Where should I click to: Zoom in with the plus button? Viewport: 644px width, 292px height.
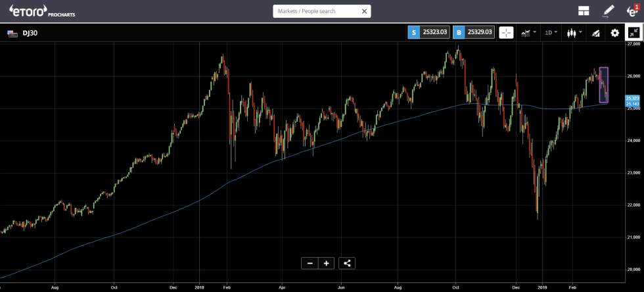326,263
